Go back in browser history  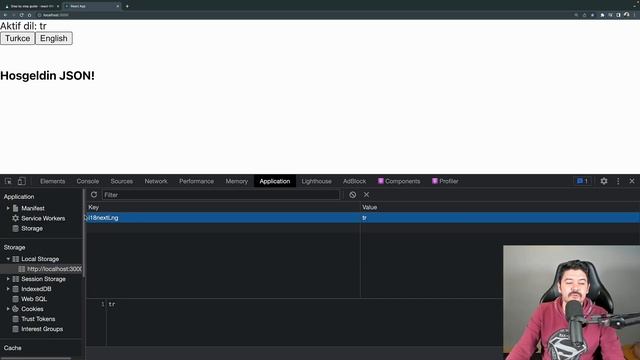coord(5,15)
